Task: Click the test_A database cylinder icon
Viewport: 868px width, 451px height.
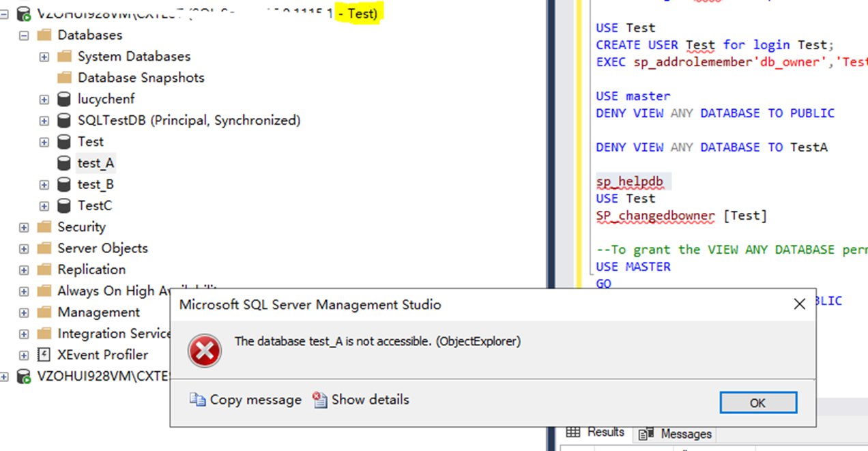Action: [x=64, y=163]
